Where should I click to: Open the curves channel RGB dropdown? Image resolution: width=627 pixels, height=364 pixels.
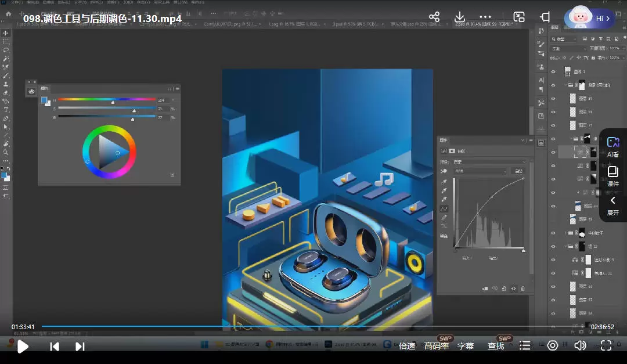click(480, 171)
